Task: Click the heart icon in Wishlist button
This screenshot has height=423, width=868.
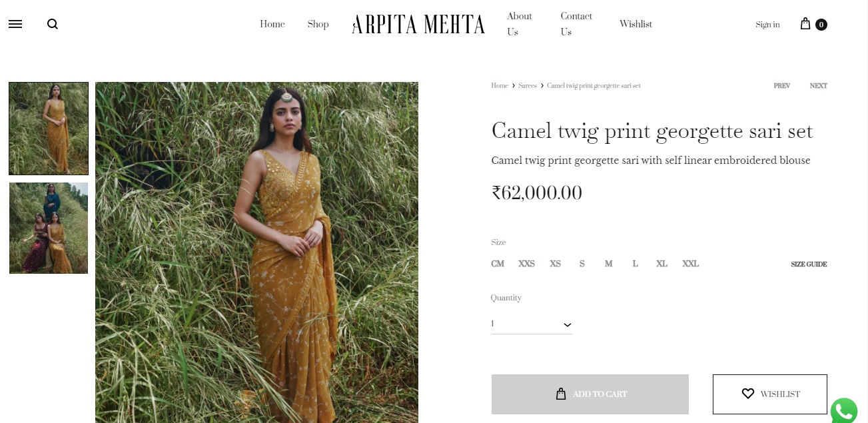Action: click(x=748, y=394)
